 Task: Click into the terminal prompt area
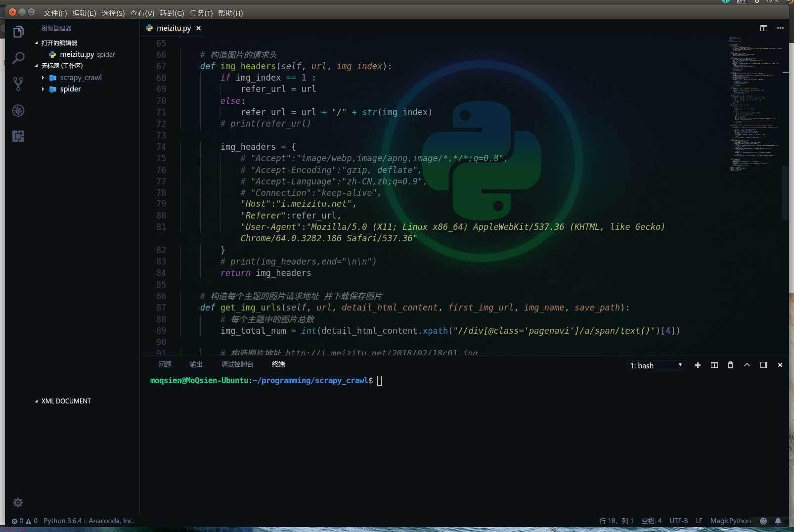coord(380,381)
